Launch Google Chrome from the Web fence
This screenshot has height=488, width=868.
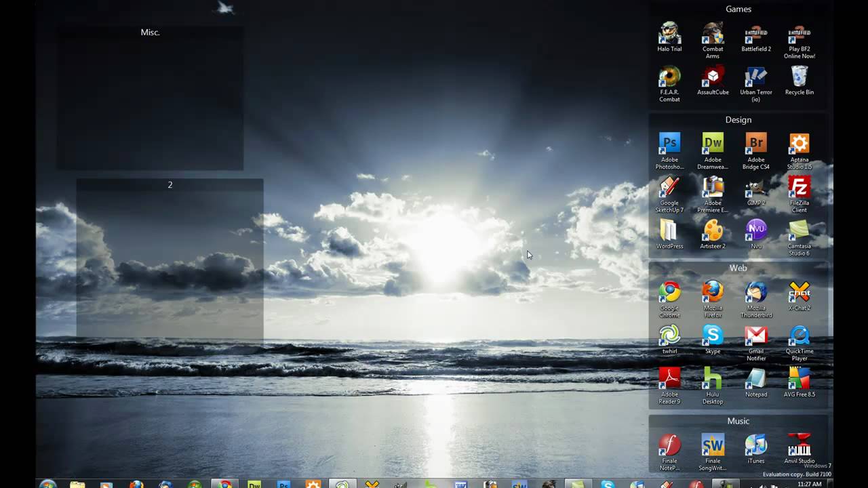tap(669, 292)
